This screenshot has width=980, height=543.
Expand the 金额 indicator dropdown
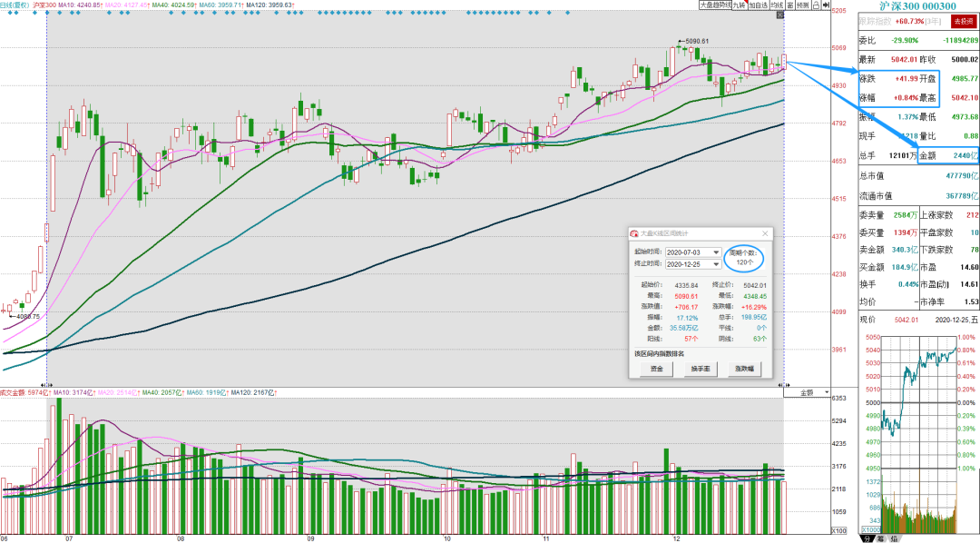[807, 393]
